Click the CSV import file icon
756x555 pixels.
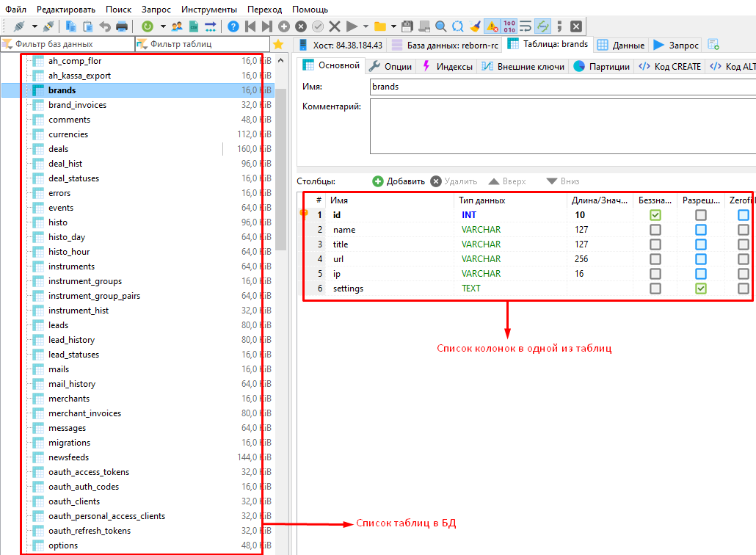point(193,26)
